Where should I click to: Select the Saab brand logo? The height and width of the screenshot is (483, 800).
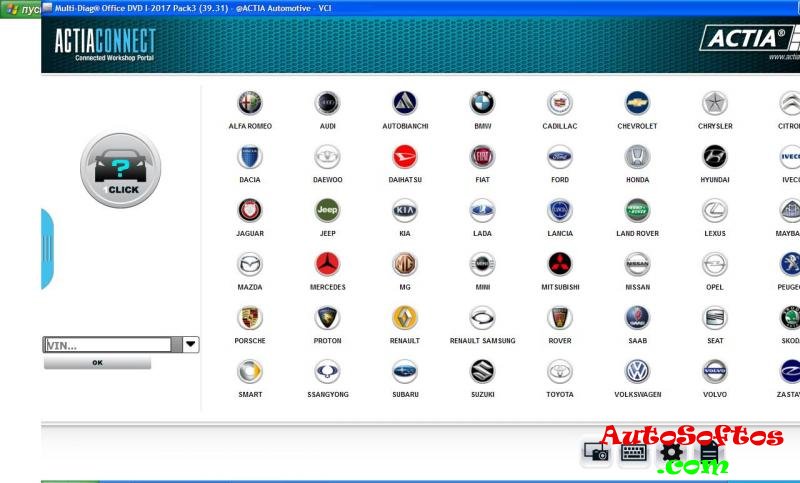coord(637,318)
